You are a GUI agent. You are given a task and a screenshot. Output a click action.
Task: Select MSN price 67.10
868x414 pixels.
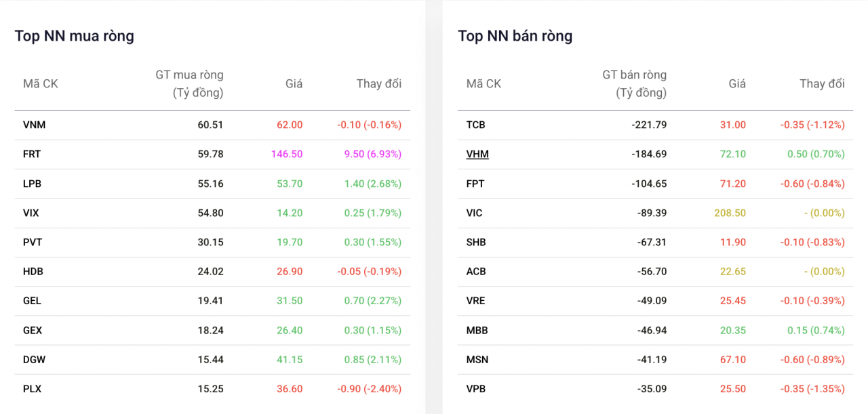click(732, 359)
